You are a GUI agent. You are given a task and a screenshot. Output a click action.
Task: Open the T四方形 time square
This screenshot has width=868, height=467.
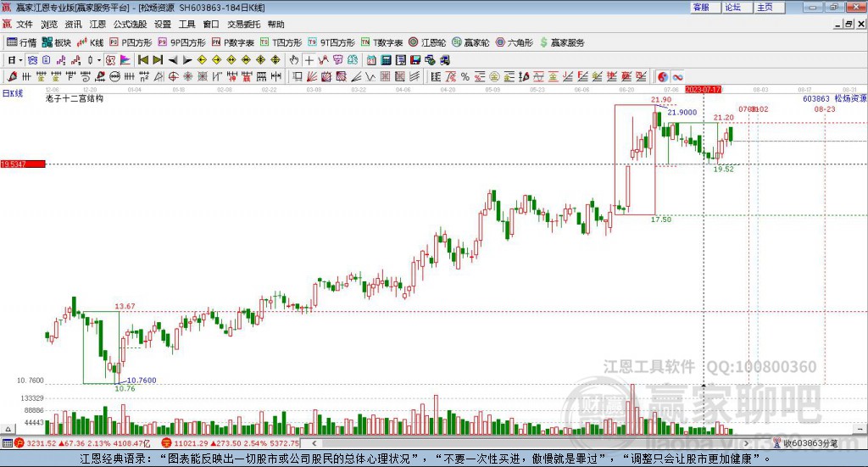(x=281, y=42)
